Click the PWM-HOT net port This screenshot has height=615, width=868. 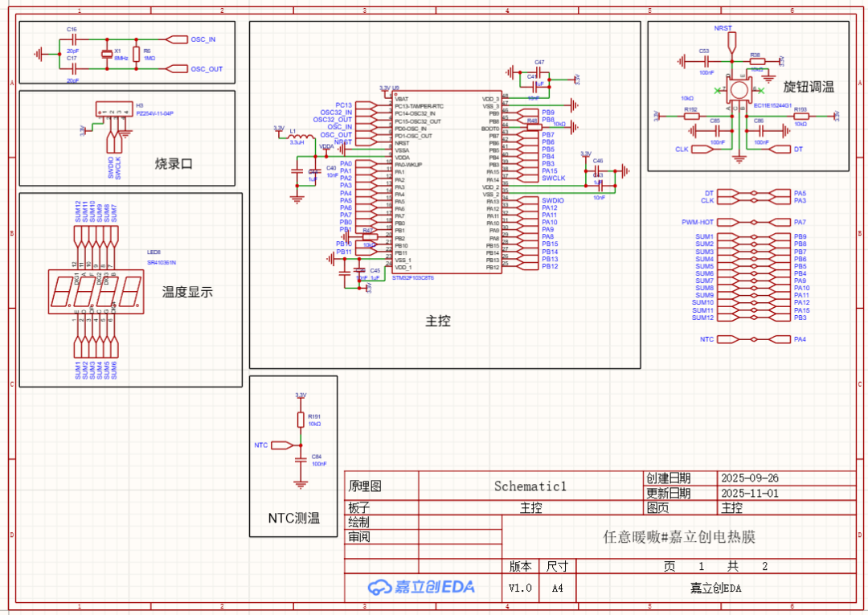(728, 222)
